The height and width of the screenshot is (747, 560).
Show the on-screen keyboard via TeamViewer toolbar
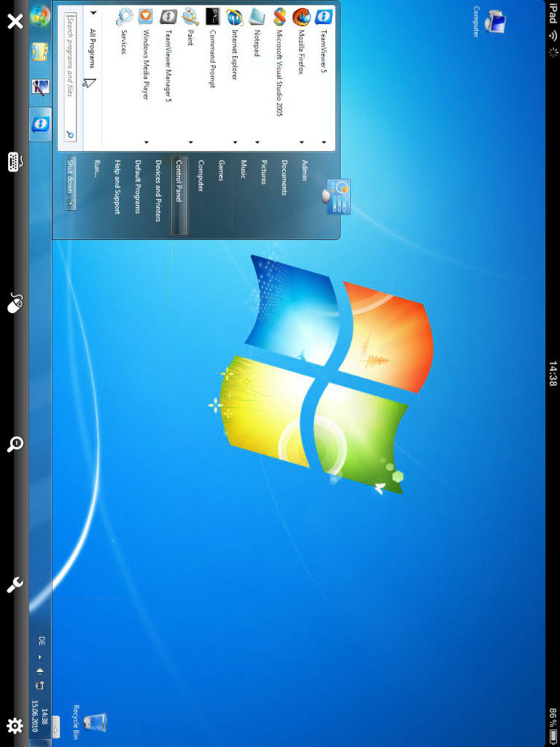[15, 162]
